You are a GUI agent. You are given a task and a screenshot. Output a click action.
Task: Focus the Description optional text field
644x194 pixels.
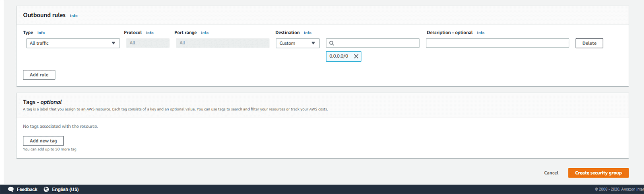[x=497, y=43]
